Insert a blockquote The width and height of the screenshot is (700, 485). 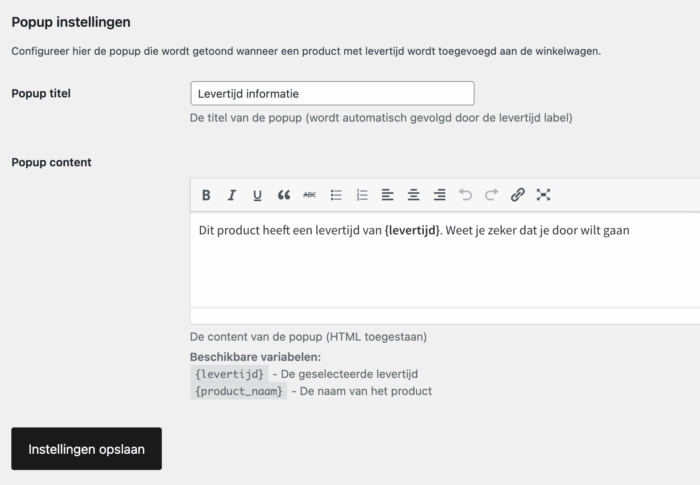click(x=284, y=195)
